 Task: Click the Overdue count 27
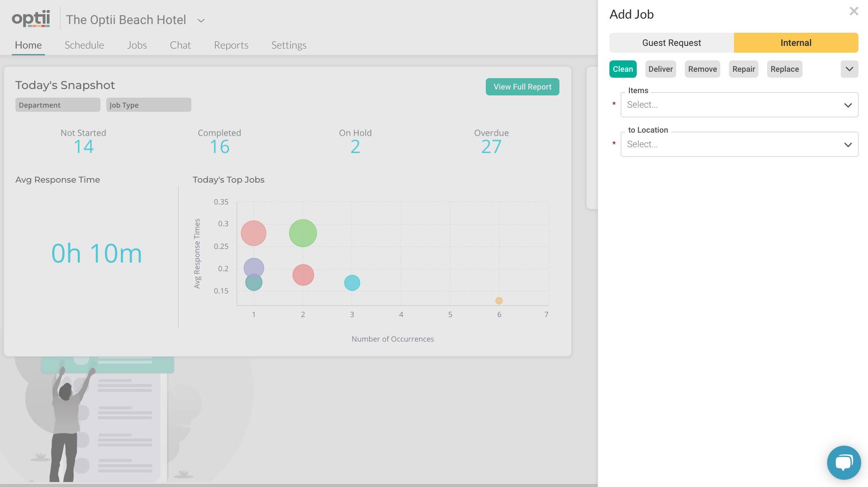491,147
